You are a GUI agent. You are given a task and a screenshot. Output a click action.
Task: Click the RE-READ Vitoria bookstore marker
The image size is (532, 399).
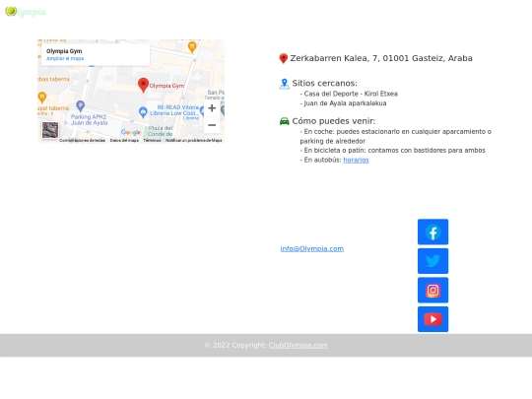click(x=143, y=112)
